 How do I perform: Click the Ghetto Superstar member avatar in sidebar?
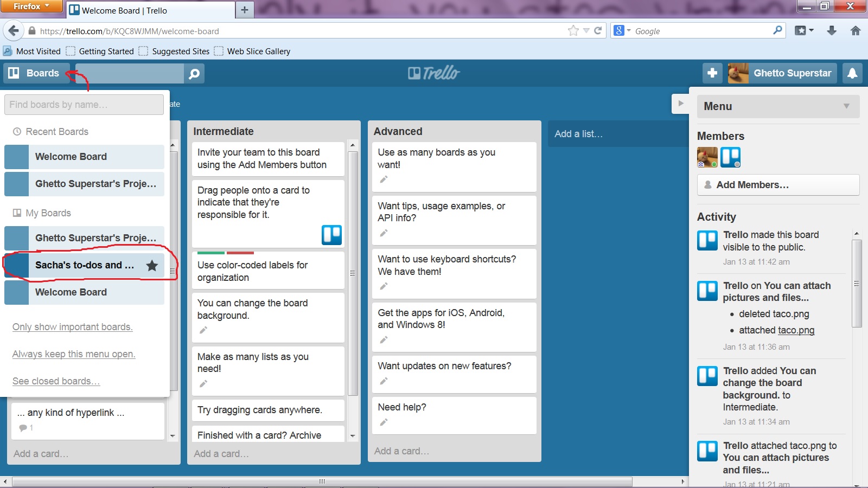tap(707, 157)
